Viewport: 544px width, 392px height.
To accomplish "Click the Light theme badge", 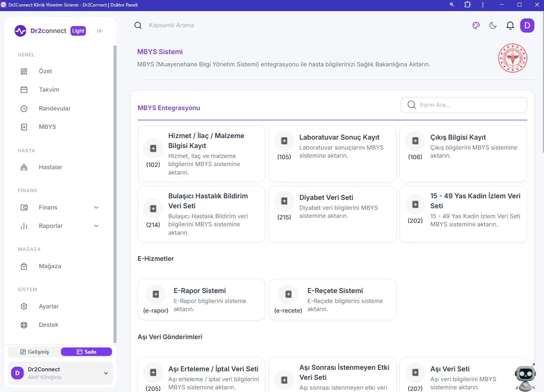I will pyautogui.click(x=78, y=31).
